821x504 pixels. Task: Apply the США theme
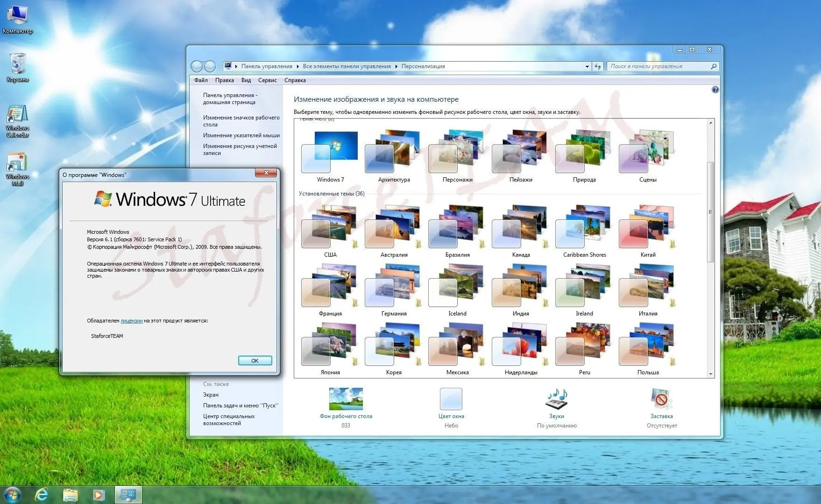tap(330, 231)
